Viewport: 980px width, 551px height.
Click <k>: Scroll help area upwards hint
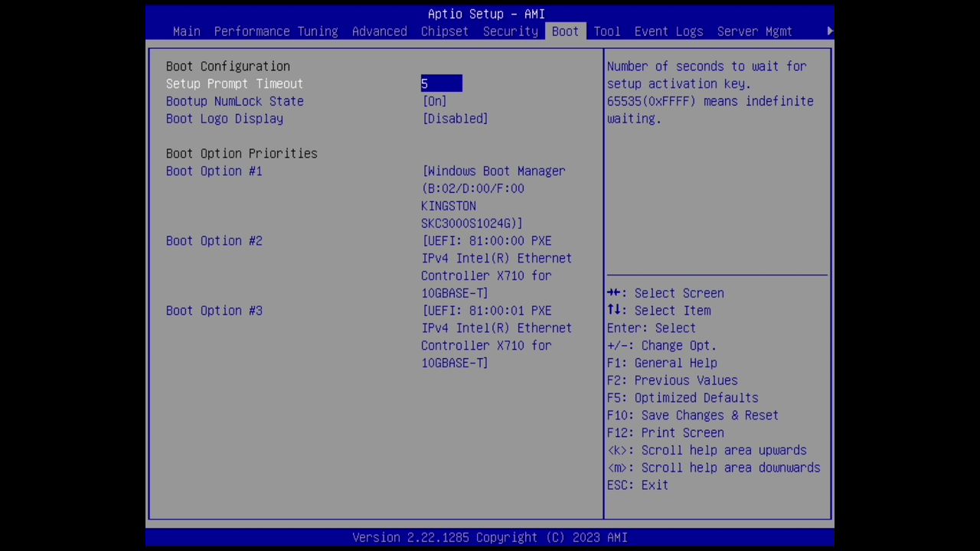tap(707, 450)
